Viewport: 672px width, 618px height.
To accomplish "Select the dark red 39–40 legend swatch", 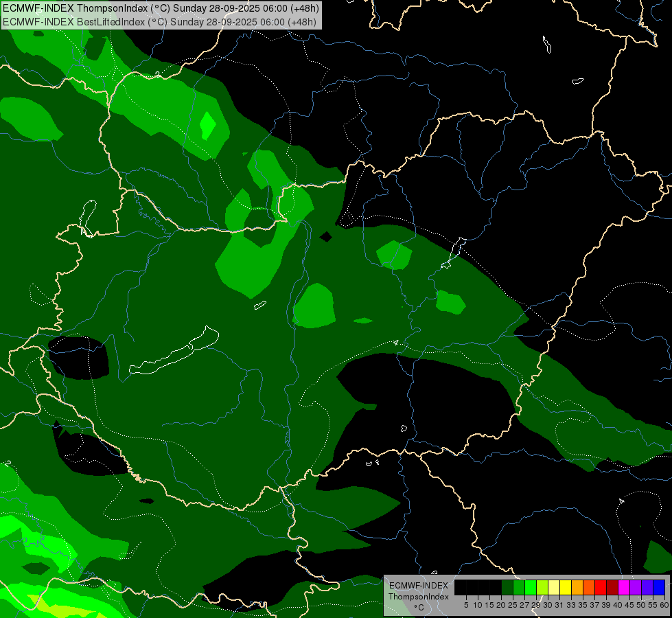I will 612,587.
